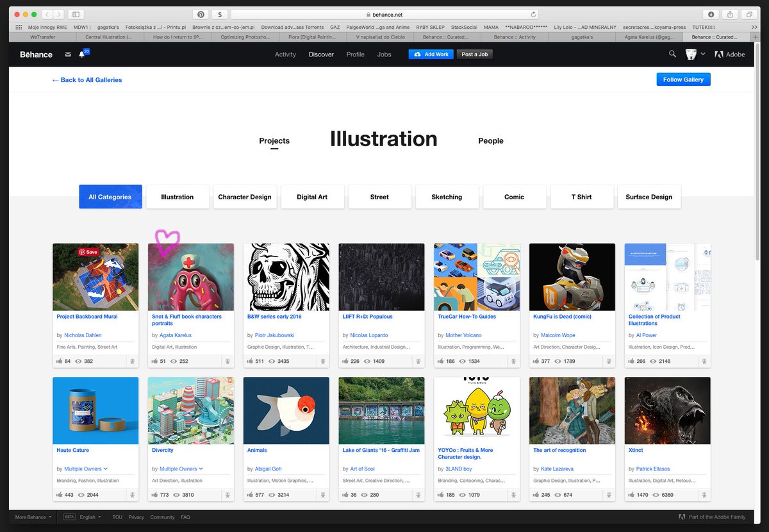
Task: Click the Privacy footer link
Action: [136, 517]
